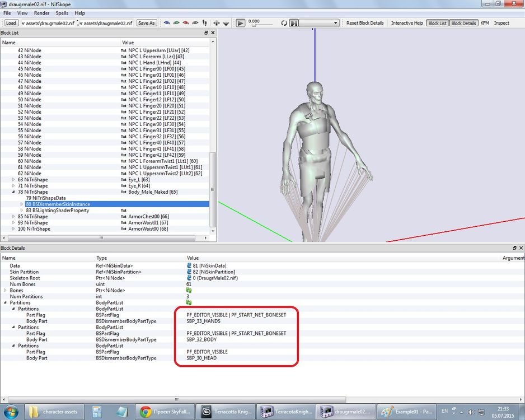Click the blue eye view icon in toolbar
Screen dimensions: 525x420
pos(167,23)
